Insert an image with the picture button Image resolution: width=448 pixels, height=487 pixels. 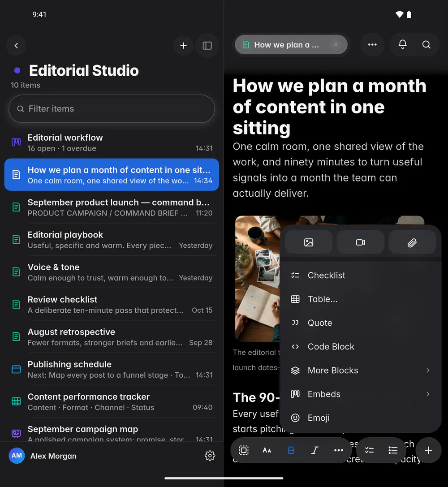309,242
